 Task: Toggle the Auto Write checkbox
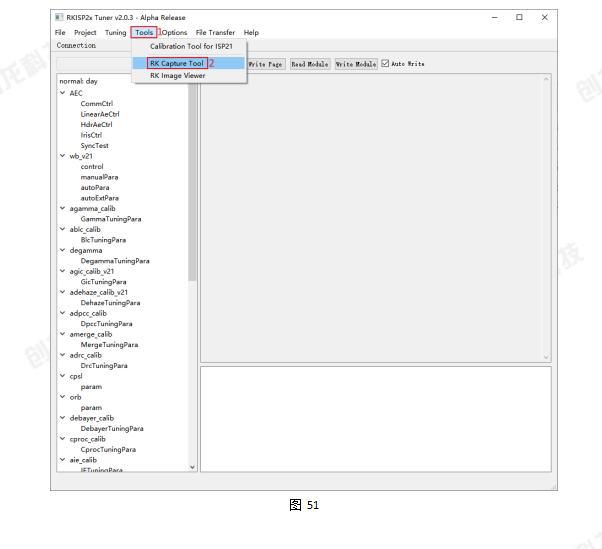pos(385,63)
